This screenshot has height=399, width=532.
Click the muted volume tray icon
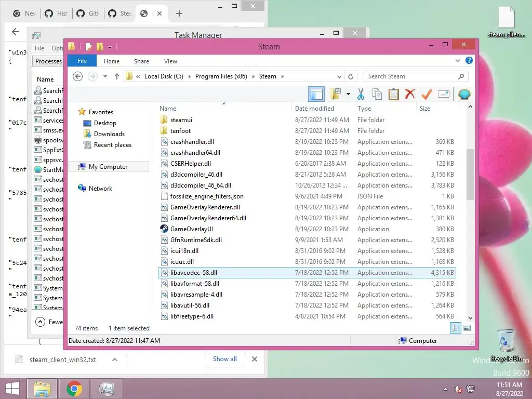pos(458,389)
